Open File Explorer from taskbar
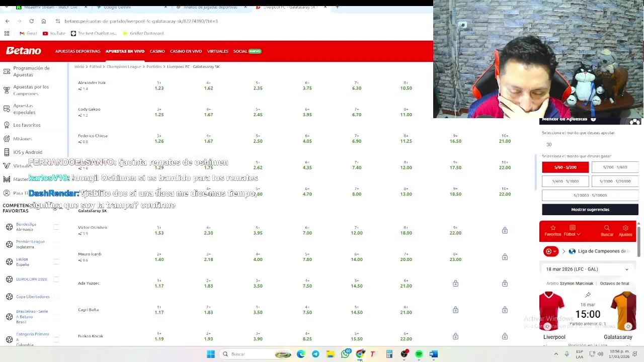644x362 pixels. [x=330, y=354]
